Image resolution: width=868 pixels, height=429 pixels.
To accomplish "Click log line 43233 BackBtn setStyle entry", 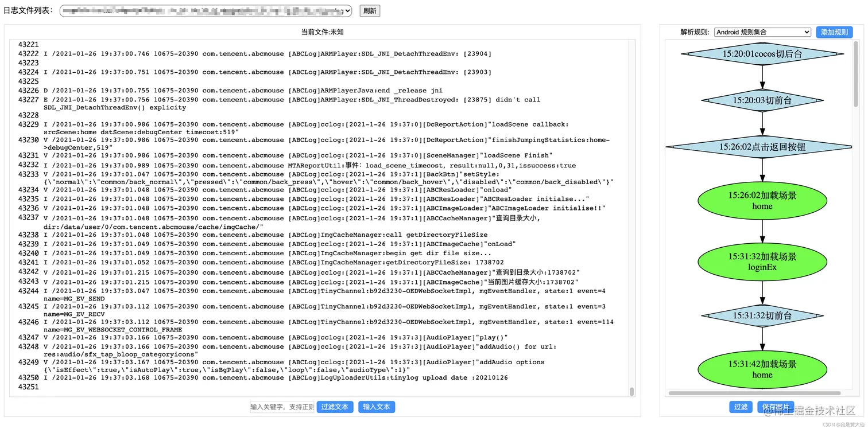I will pyautogui.click(x=329, y=178).
